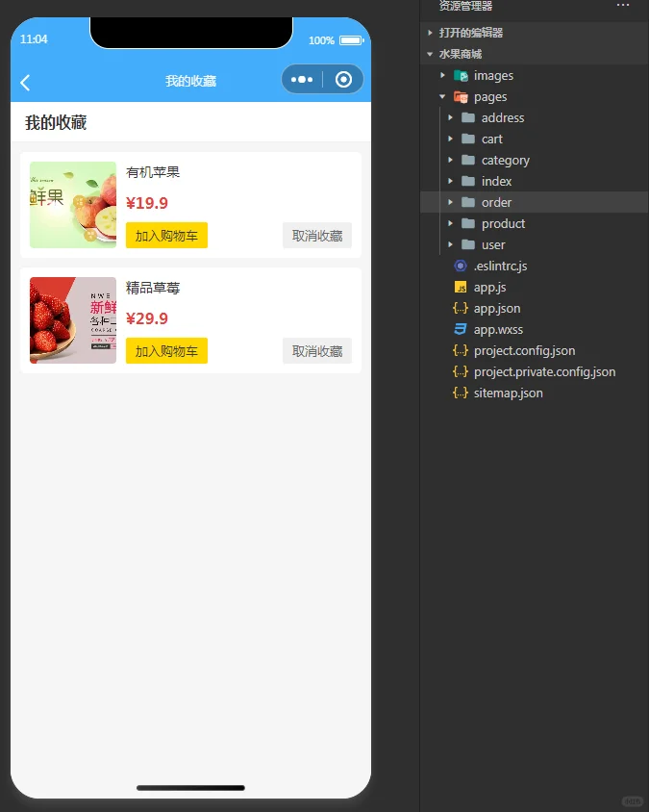Select the 精品草莓 product title
The height and width of the screenshot is (812, 649).
click(153, 288)
